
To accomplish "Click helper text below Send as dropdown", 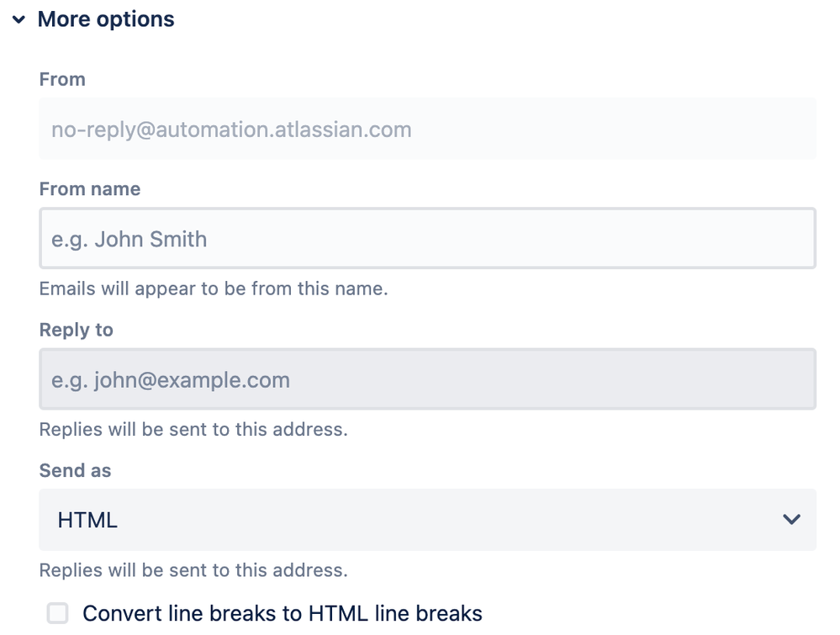I will 193,569.
